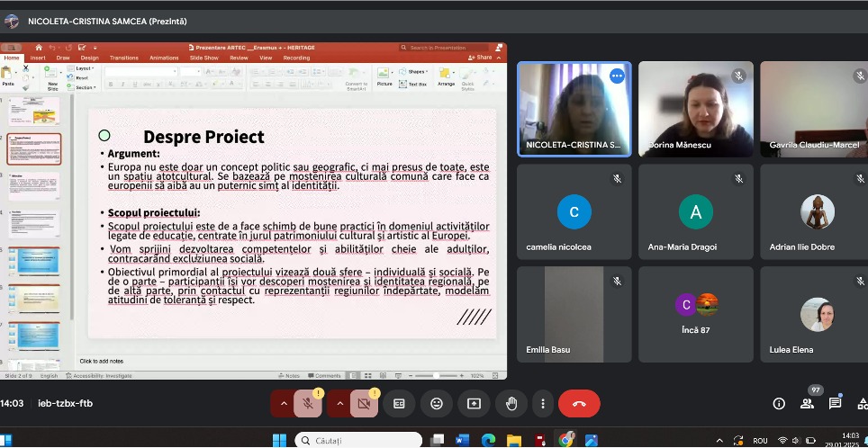Open the emoji reactions panel
The image size is (868, 448).
click(437, 404)
